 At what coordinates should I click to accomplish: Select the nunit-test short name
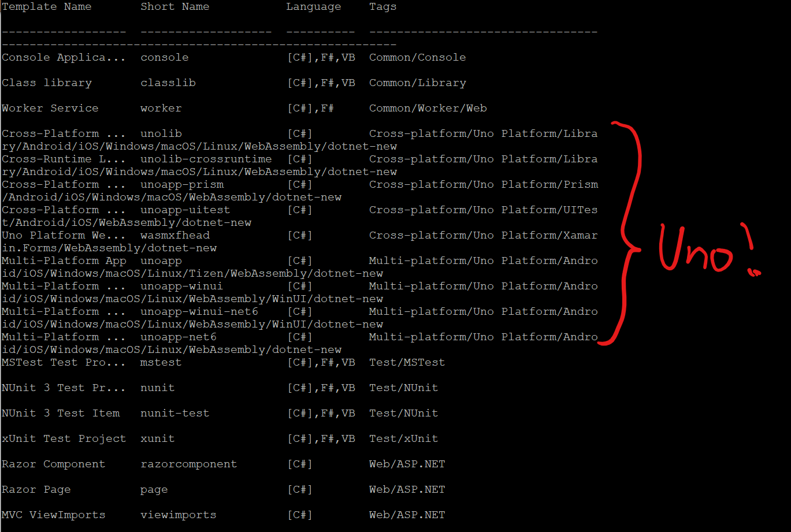click(175, 413)
